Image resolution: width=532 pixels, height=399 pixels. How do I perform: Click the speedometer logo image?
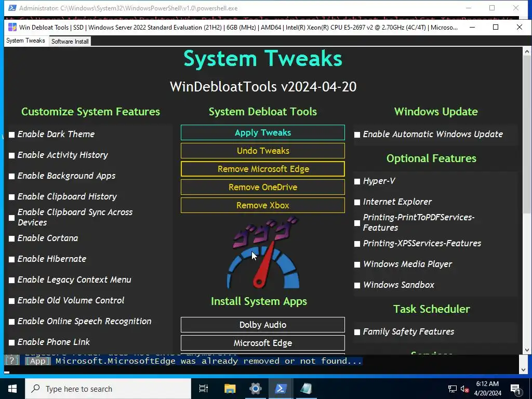point(263,253)
